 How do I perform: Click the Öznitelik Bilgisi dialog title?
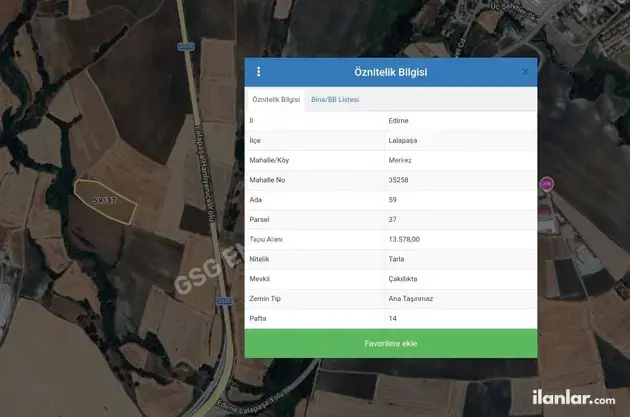coord(391,72)
